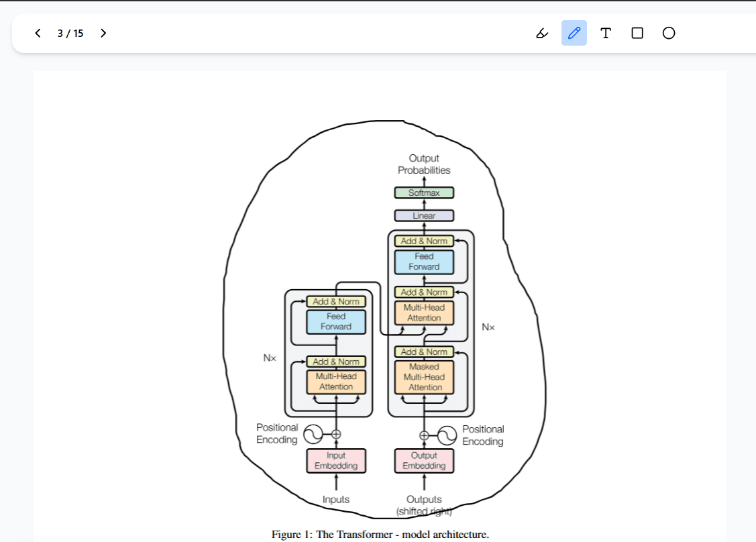Click the encoder's Feed Forward block
The height and width of the screenshot is (542, 756).
(x=336, y=322)
